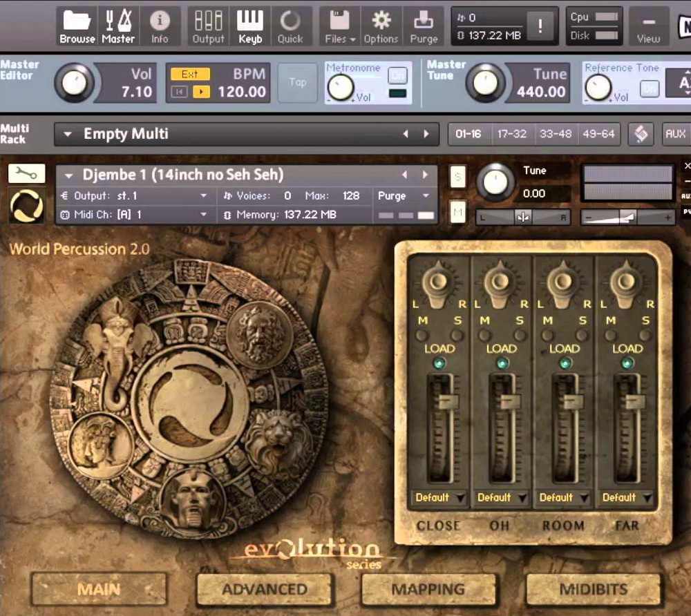Image resolution: width=691 pixels, height=616 pixels.
Task: Switch to rack page 49-64
Action: coord(598,134)
